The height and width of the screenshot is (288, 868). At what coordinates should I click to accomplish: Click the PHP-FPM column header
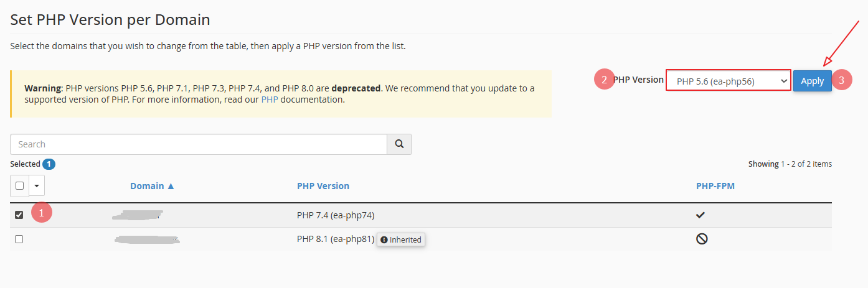[x=715, y=186]
